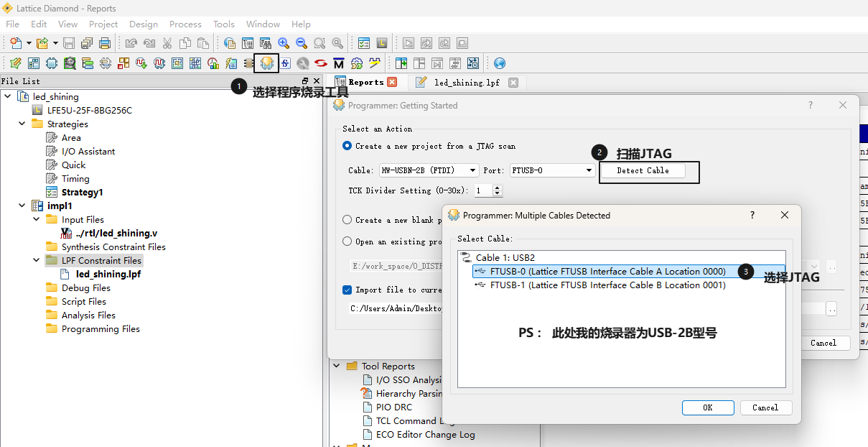The height and width of the screenshot is (447, 868).
Task: Click the Save All toolbar icon
Action: [87, 43]
